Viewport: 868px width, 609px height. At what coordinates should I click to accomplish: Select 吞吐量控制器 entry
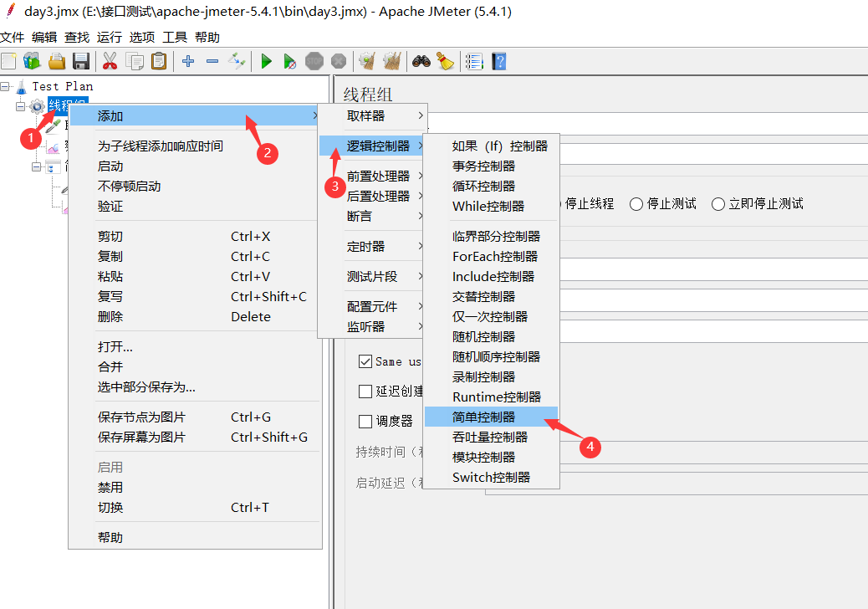491,437
